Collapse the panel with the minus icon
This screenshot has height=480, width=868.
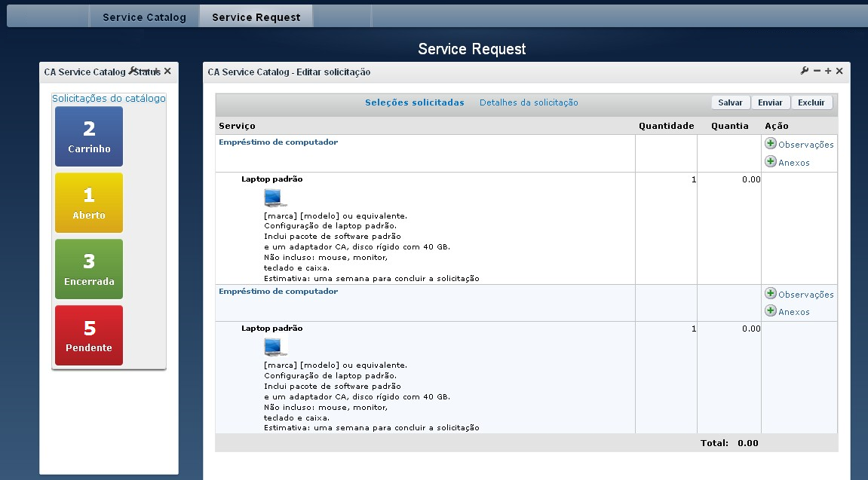817,70
